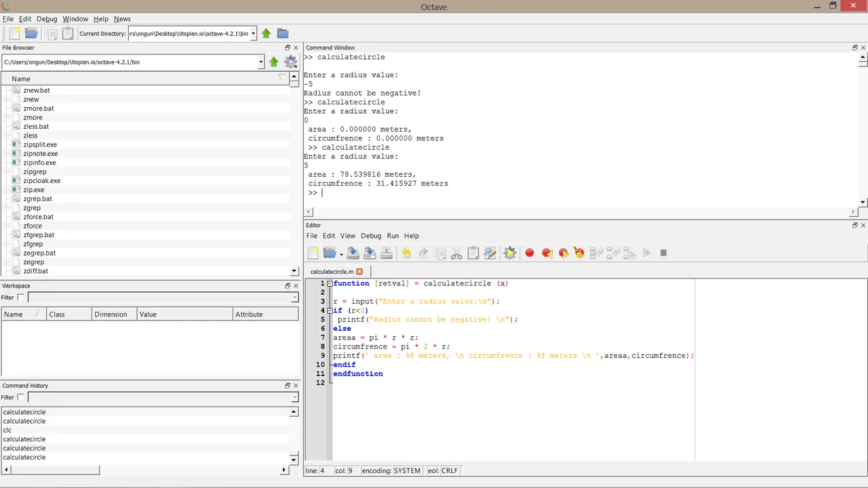Create a new script from main toolbar
868x488 pixels.
[x=14, y=33]
